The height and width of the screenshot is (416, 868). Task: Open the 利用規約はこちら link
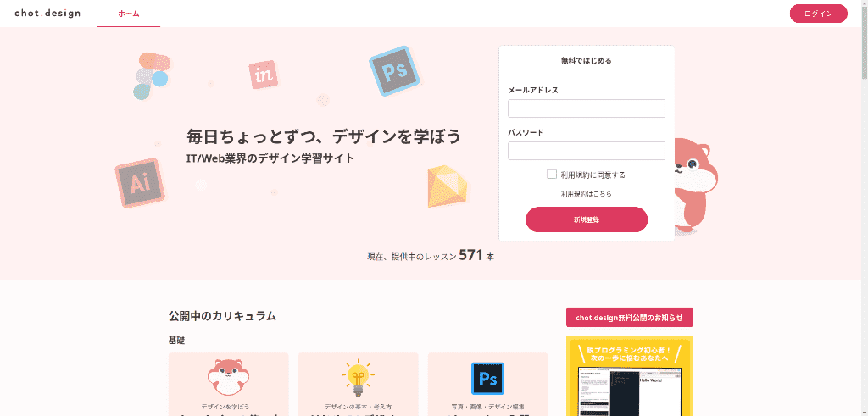pos(586,194)
